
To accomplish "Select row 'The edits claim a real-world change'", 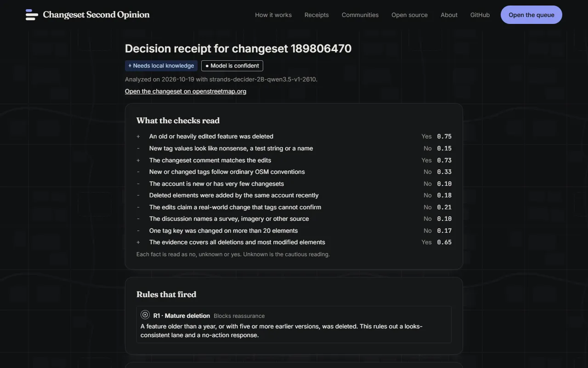I will pos(294,207).
